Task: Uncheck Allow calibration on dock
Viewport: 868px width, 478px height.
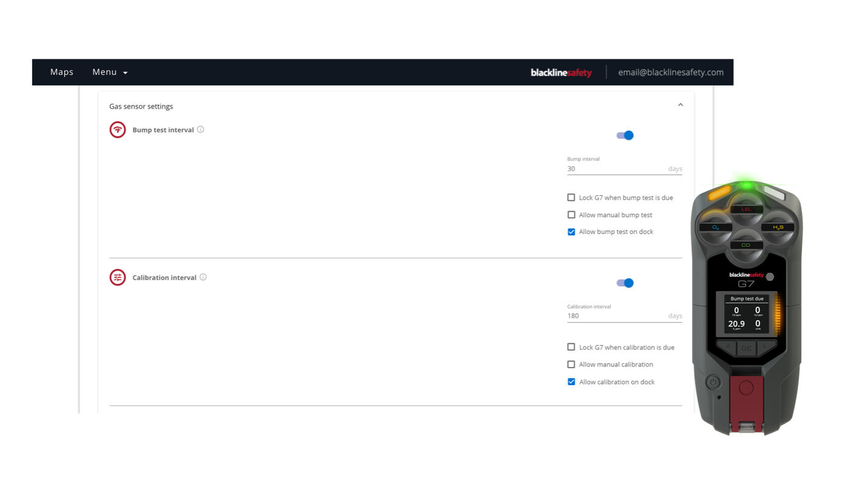Action: point(571,382)
